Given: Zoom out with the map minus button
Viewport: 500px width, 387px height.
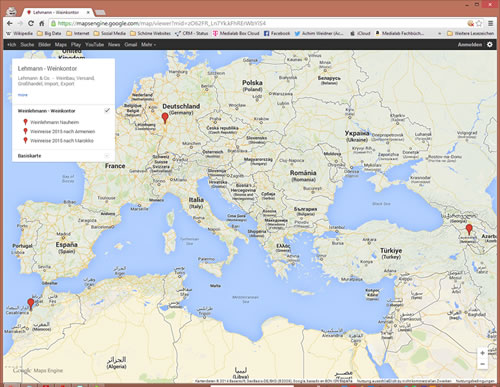Looking at the screenshot, I should (x=482, y=364).
